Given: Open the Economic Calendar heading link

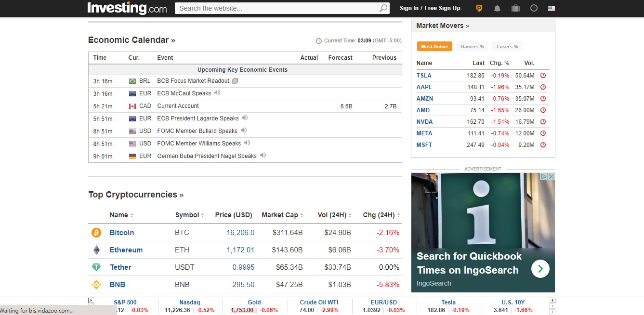Looking at the screenshot, I should [x=131, y=40].
